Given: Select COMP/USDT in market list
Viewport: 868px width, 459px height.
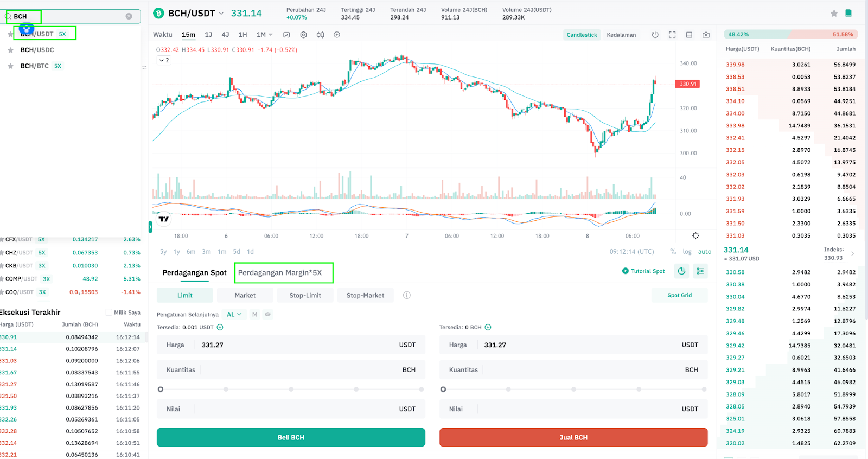Looking at the screenshot, I should [x=71, y=279].
